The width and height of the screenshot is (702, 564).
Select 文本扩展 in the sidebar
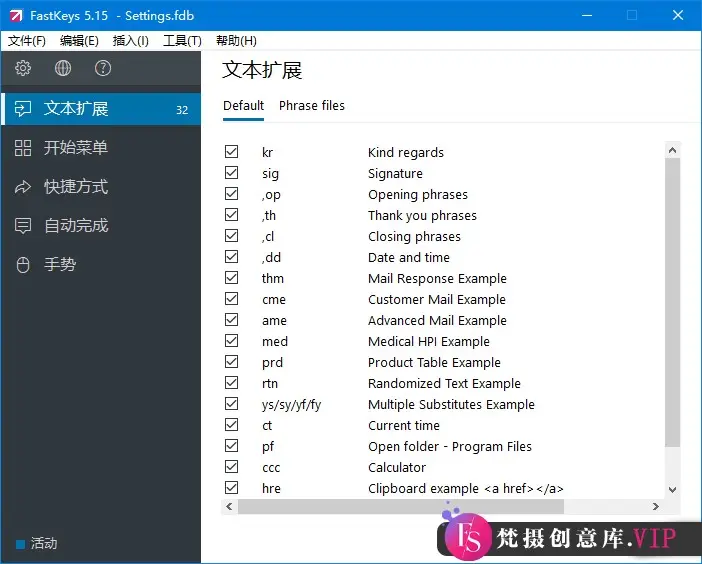coord(101,109)
